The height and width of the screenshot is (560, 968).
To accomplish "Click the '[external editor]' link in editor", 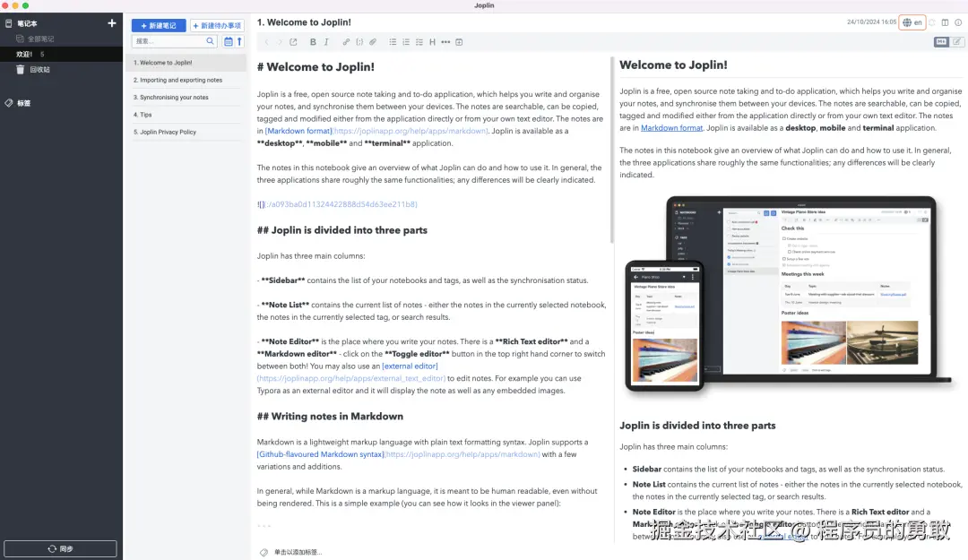I will click(x=410, y=366).
